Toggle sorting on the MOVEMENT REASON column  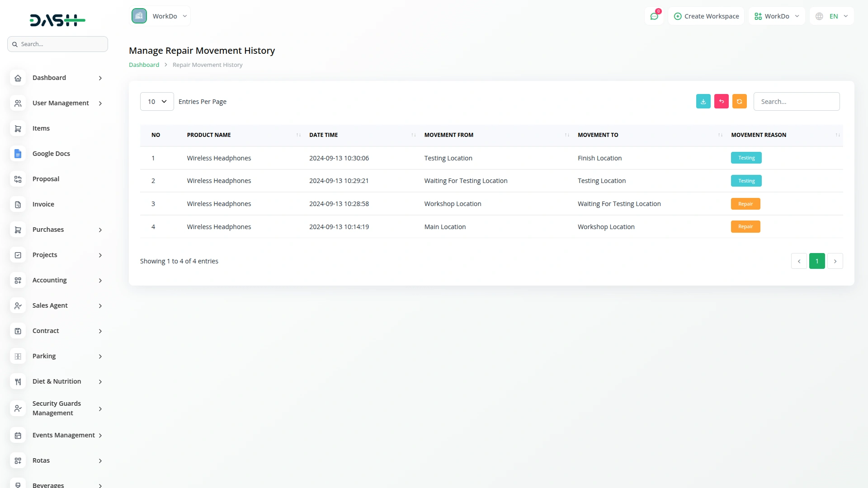tap(837, 135)
